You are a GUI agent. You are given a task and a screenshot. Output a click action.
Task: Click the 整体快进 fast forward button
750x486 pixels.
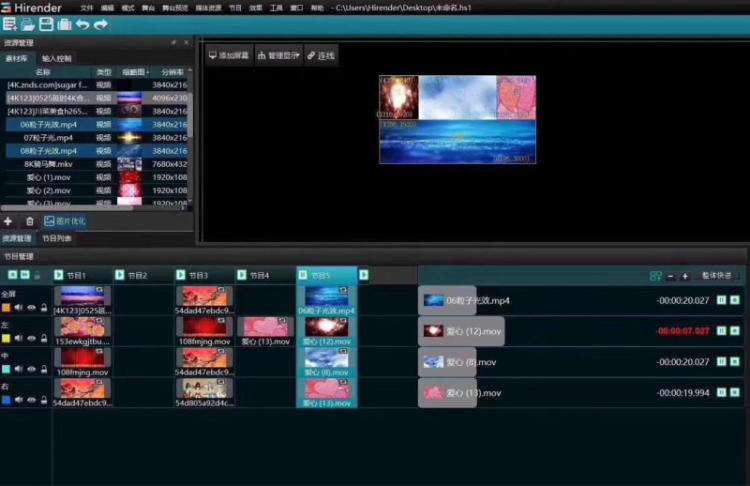717,276
